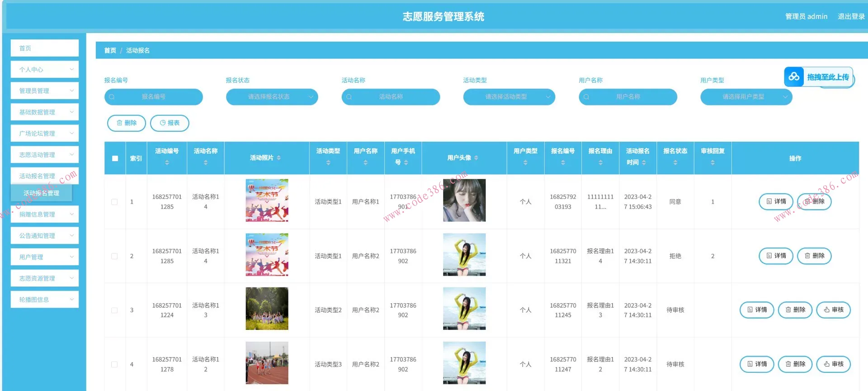Click 删除 for row 2
Viewport: 868px width, 391px height.
(x=814, y=256)
